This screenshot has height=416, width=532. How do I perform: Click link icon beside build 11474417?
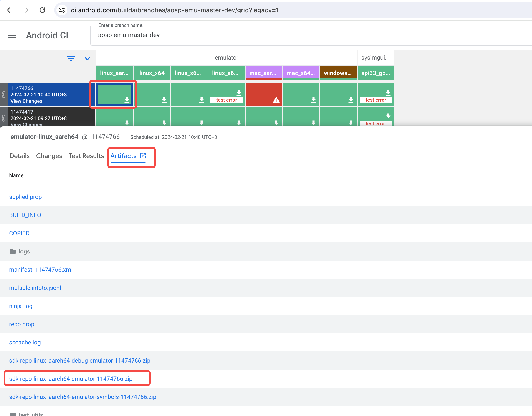point(4,118)
